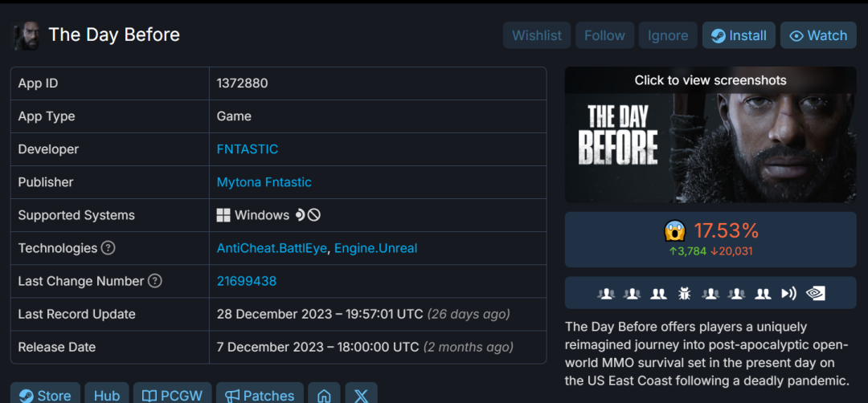Click the Watch button
The height and width of the screenshot is (403, 868).
coord(818,35)
